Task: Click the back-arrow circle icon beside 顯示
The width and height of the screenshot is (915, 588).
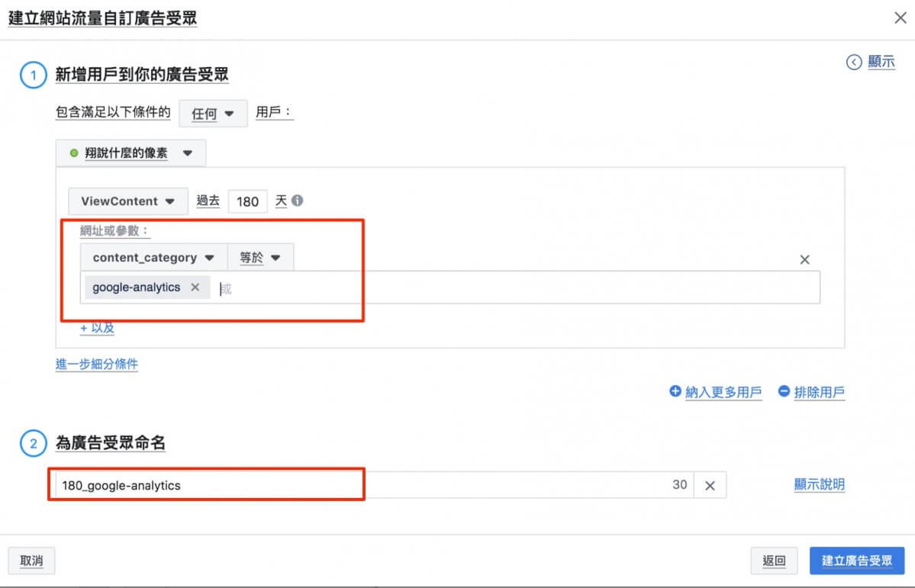Action: tap(854, 63)
